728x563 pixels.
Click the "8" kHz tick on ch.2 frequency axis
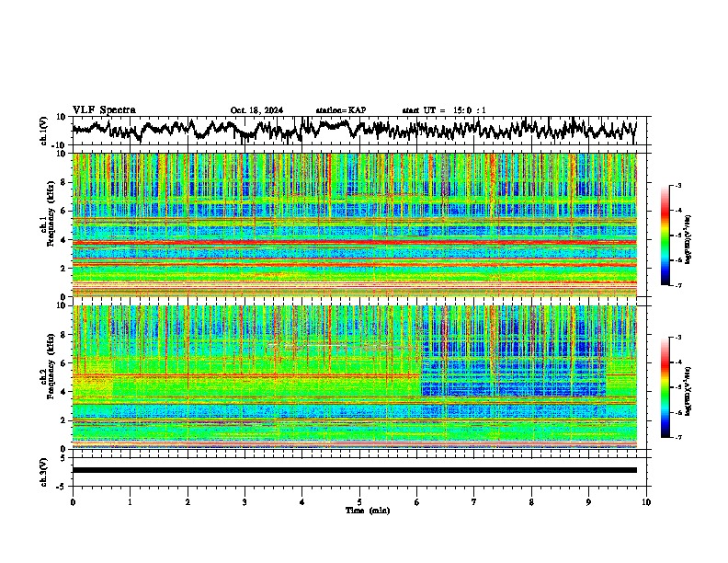pos(63,335)
